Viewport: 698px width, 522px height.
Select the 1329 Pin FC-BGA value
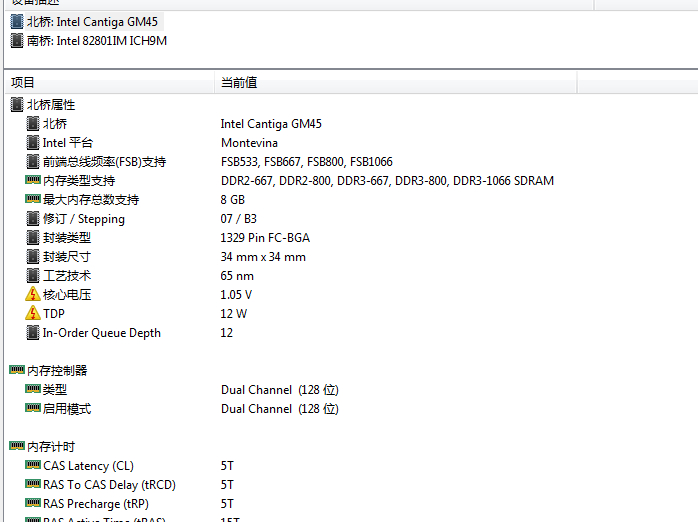[x=265, y=238]
